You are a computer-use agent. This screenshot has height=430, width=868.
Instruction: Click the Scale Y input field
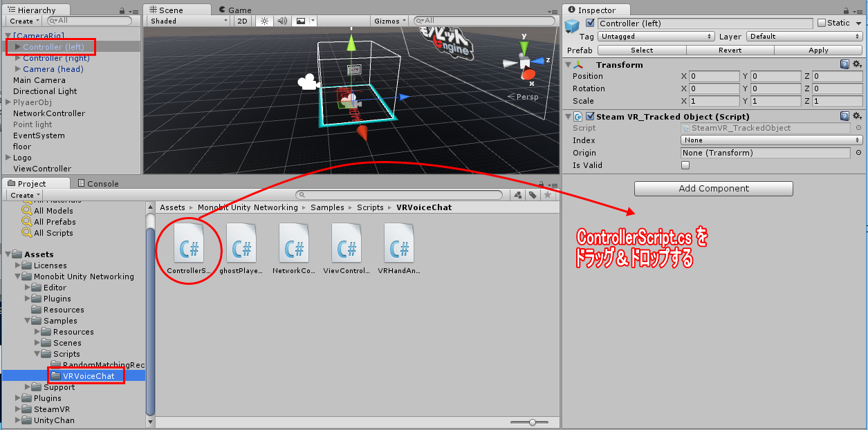coord(776,101)
